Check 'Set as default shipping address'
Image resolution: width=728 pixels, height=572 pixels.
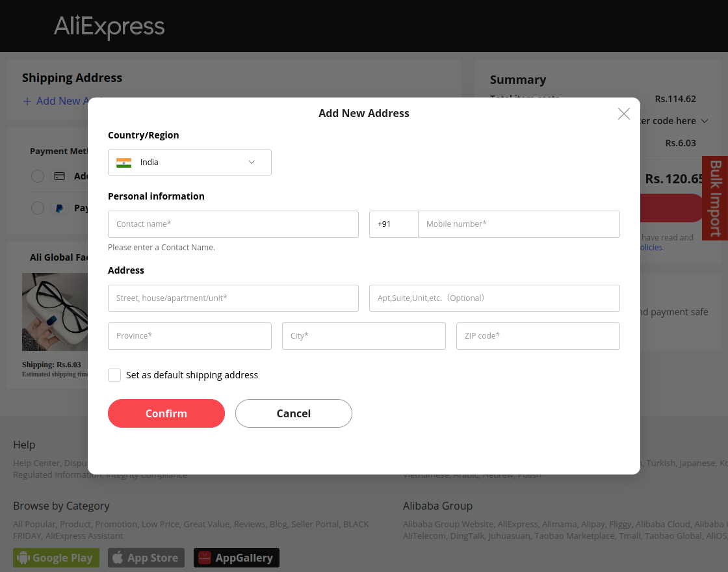(114, 375)
